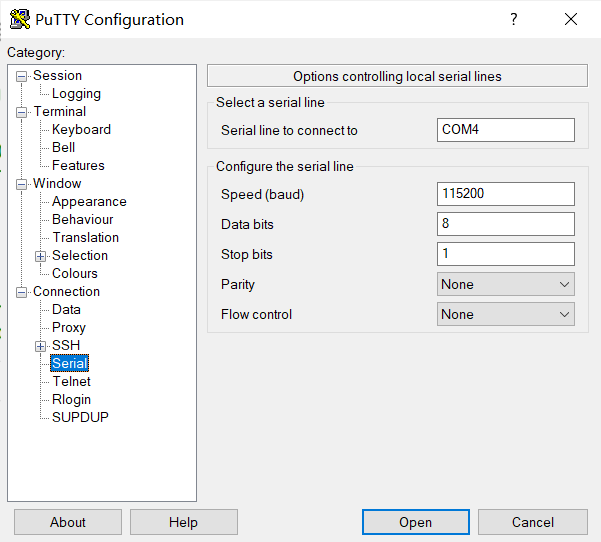This screenshot has height=542, width=601.
Task: Choose the Proxy settings category
Action: [x=69, y=328]
